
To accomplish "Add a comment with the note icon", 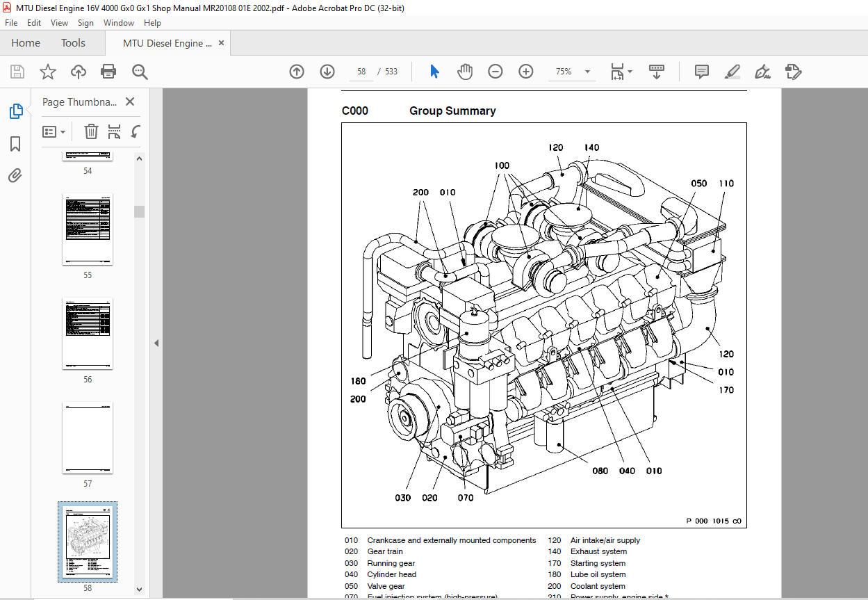I will [x=702, y=72].
